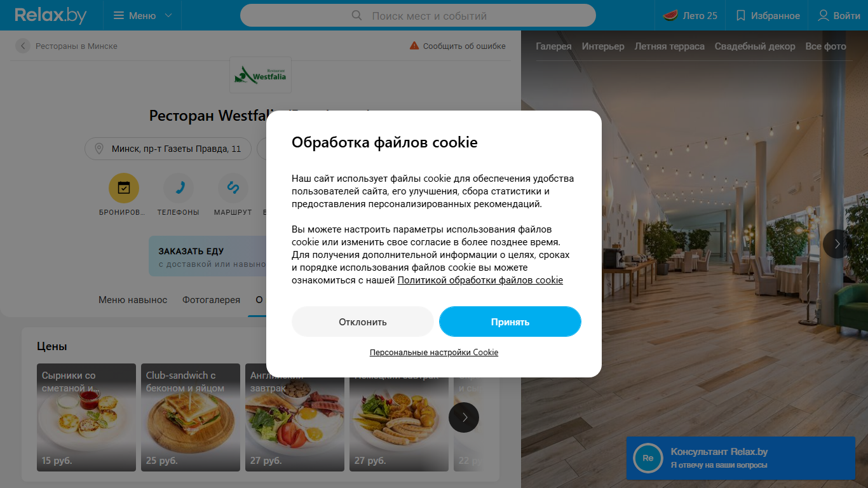Click the watermelon Лето 25 icon
Viewport: 868px width, 488px height.
tap(670, 15)
